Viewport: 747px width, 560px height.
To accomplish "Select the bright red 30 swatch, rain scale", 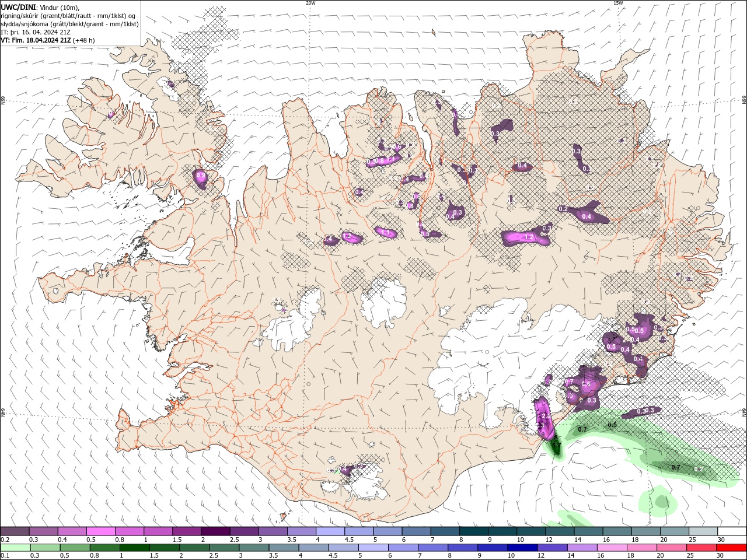I will [731, 548].
